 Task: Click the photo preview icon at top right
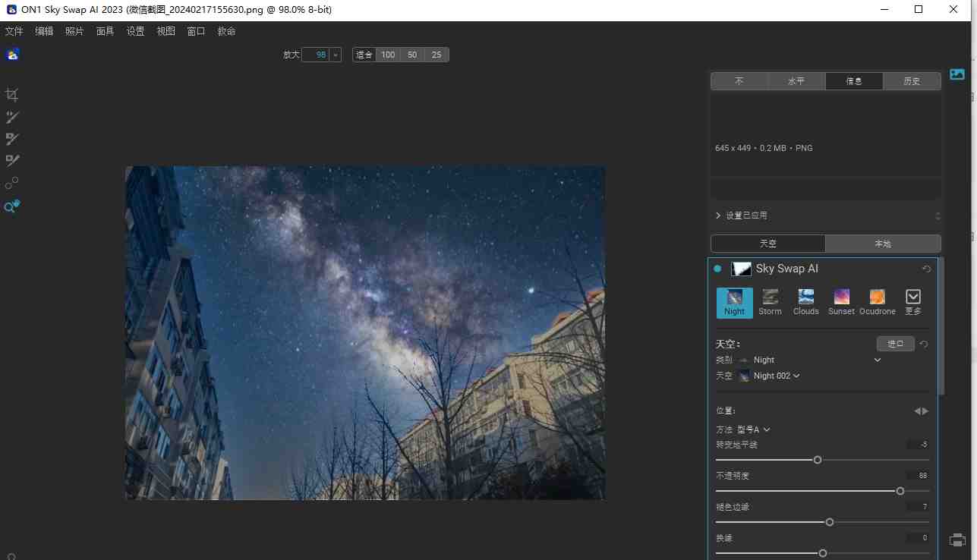[957, 74]
